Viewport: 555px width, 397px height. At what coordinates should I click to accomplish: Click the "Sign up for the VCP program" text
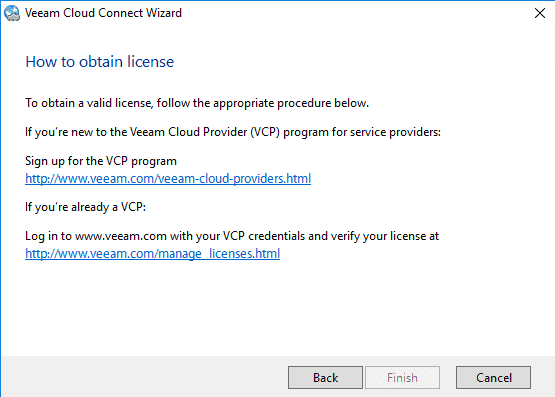tap(101, 161)
